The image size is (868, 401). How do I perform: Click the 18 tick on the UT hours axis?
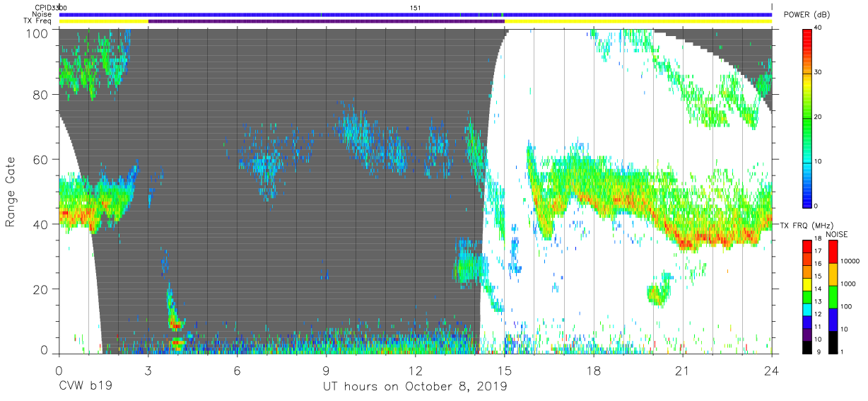click(x=593, y=370)
